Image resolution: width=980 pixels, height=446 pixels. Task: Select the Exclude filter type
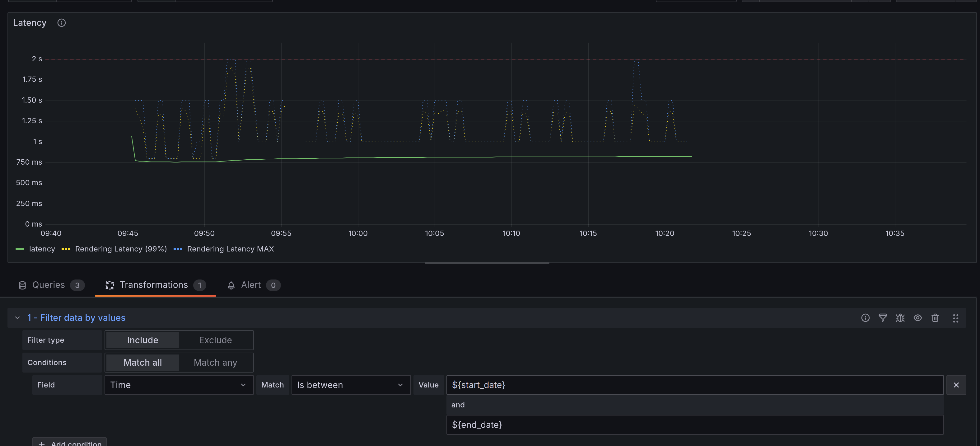(215, 340)
